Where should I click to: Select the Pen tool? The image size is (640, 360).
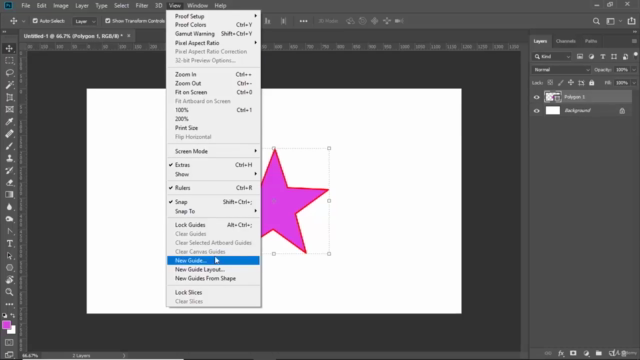[x=9, y=231]
